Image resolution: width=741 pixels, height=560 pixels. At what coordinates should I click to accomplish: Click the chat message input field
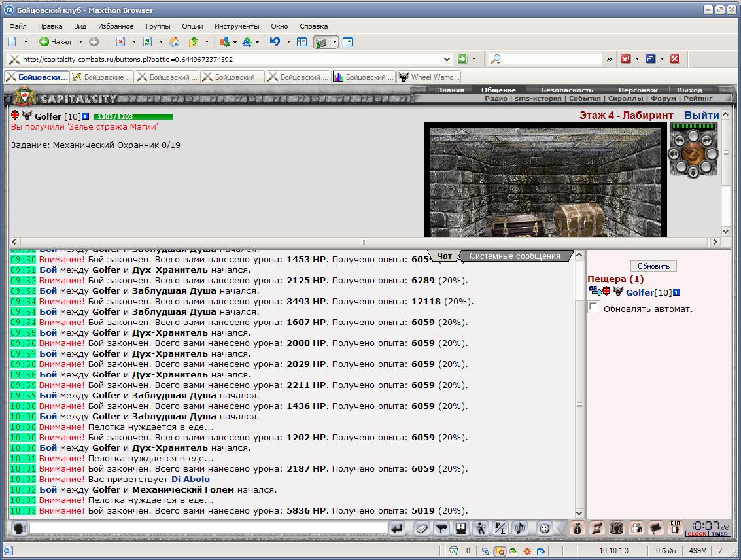(x=208, y=528)
